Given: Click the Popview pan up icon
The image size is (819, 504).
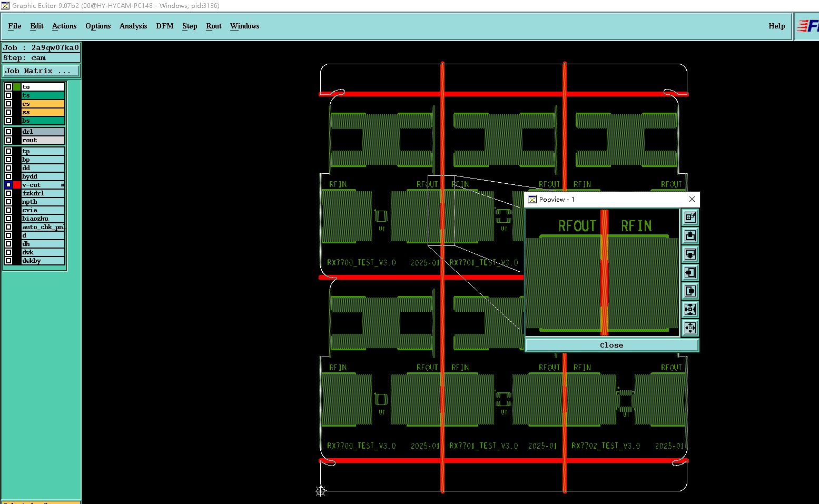Looking at the screenshot, I should click(690, 235).
